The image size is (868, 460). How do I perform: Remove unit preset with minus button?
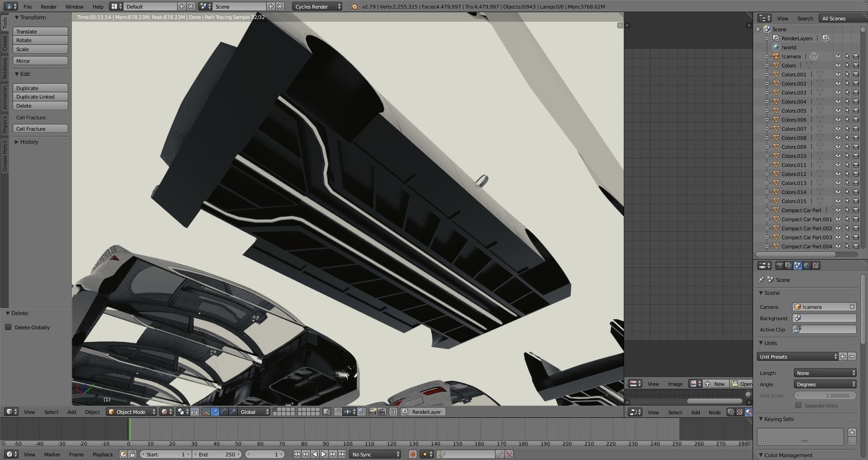pos(852,356)
